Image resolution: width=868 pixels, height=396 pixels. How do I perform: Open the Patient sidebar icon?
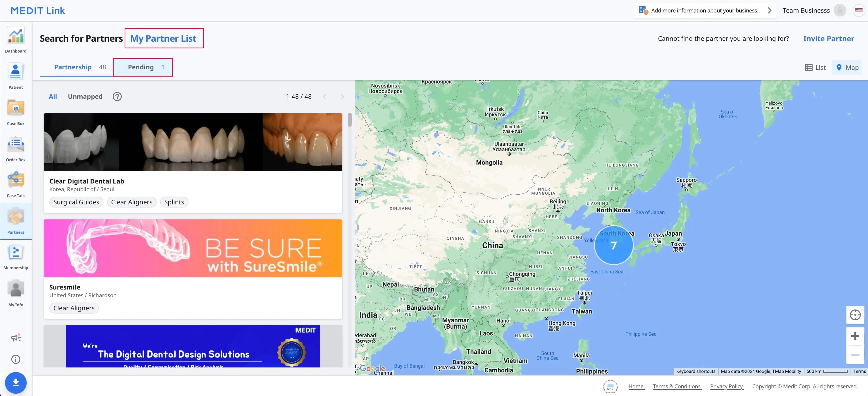pyautogui.click(x=16, y=76)
